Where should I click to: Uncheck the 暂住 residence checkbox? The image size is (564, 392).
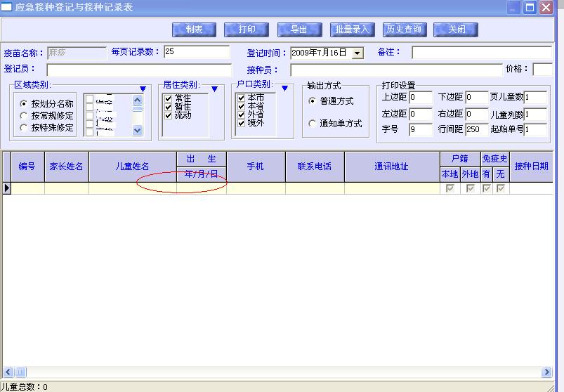tap(168, 107)
